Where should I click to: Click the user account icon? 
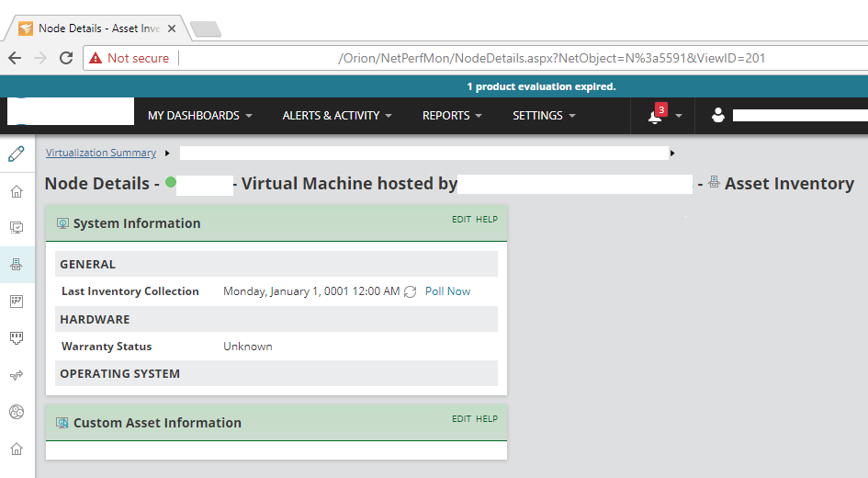coord(718,115)
